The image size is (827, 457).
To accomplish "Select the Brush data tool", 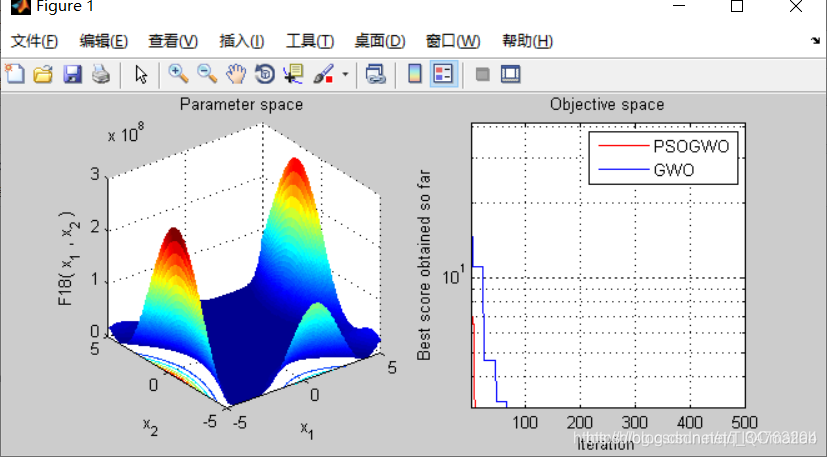I will [323, 74].
